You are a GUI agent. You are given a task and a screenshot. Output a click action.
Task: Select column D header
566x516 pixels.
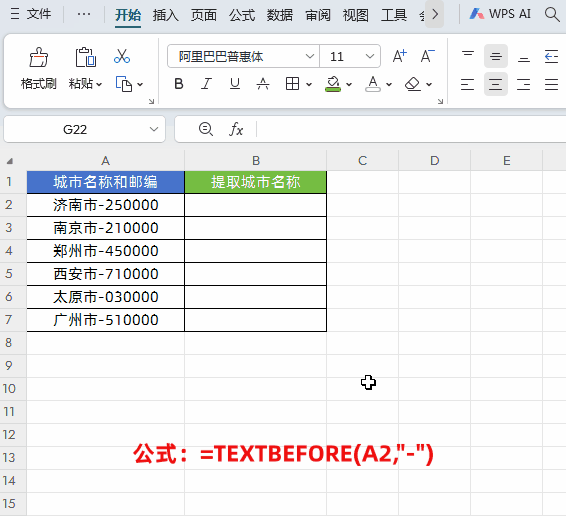pyautogui.click(x=435, y=161)
